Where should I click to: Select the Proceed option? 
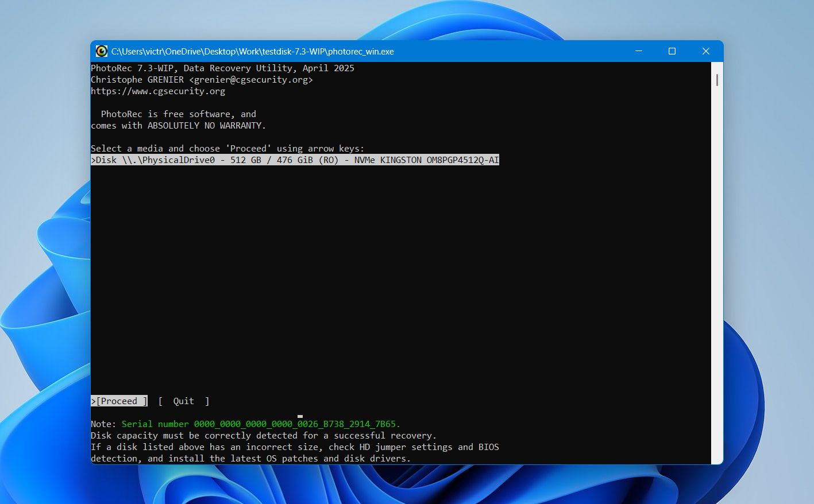[119, 401]
